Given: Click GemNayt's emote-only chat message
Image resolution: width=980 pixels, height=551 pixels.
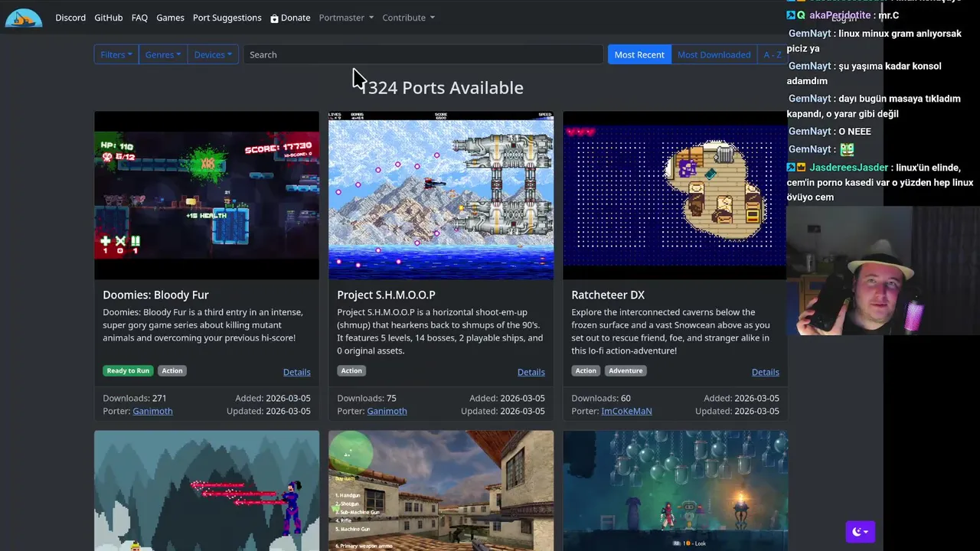Looking at the screenshot, I should point(846,149).
